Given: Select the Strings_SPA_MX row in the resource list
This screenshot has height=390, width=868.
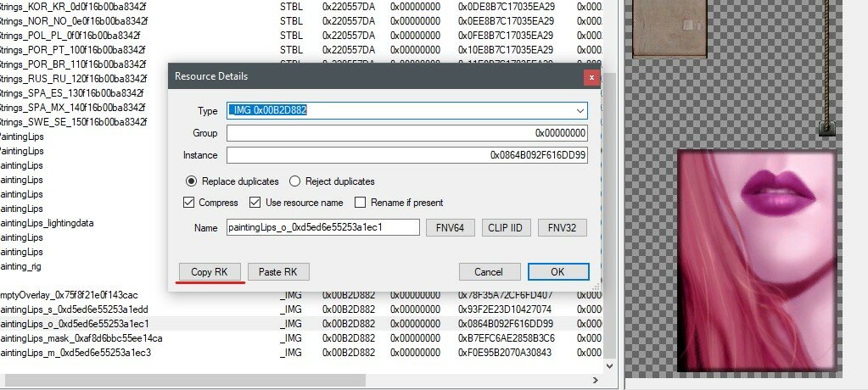Looking at the screenshot, I should tap(83, 108).
